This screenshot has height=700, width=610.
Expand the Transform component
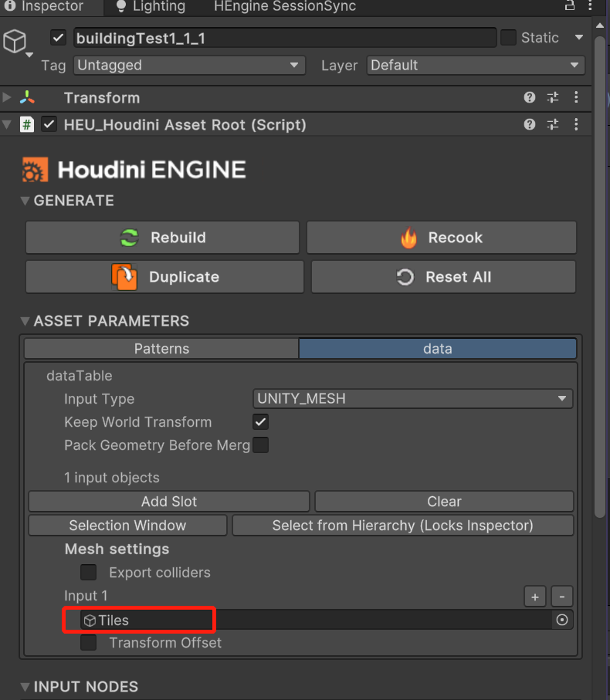pyautogui.click(x=7, y=97)
